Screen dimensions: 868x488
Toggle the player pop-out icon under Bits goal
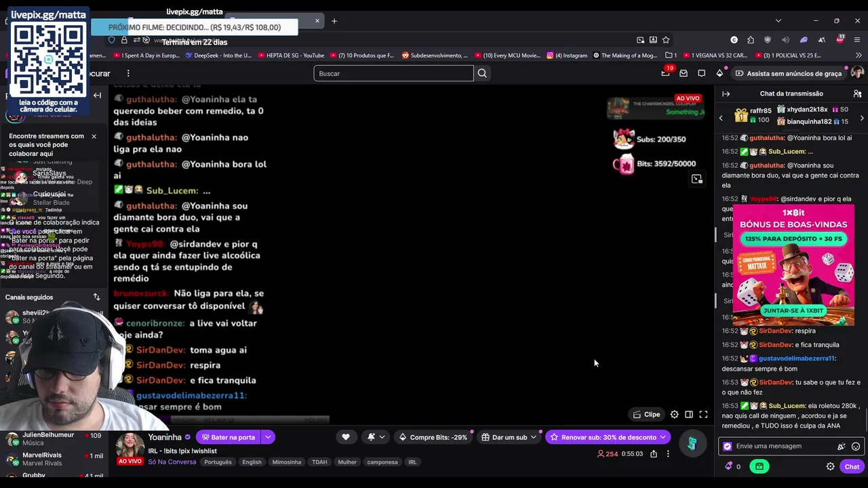click(696, 179)
